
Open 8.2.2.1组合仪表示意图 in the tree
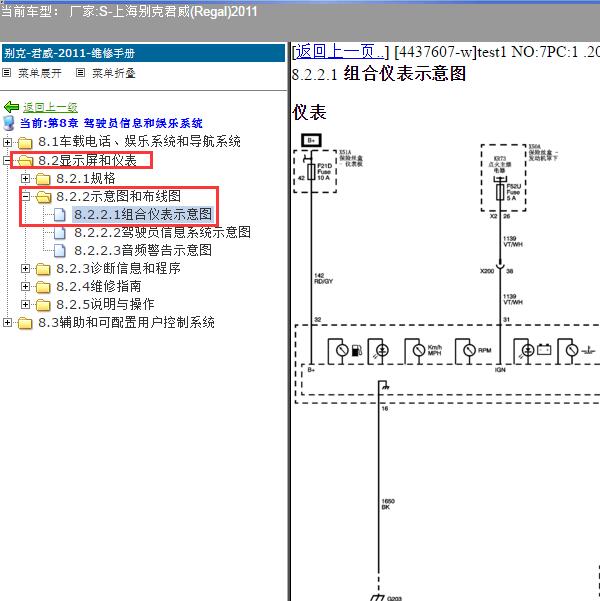click(x=143, y=214)
